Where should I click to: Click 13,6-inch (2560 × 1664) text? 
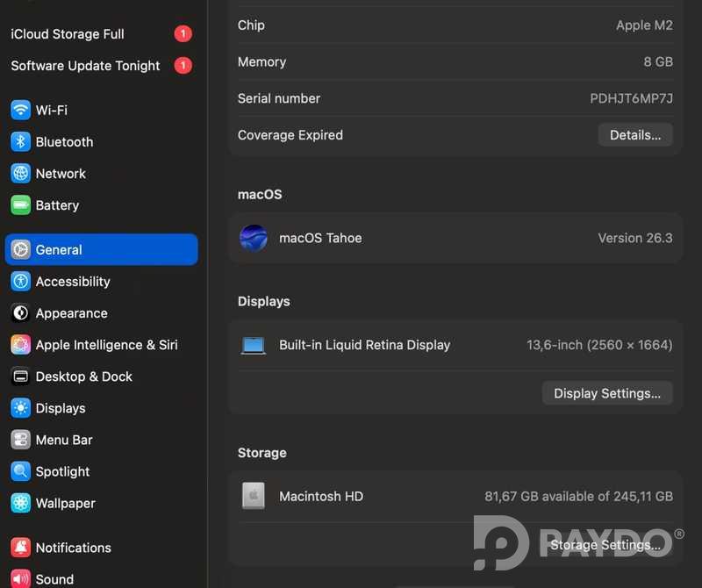(x=599, y=345)
